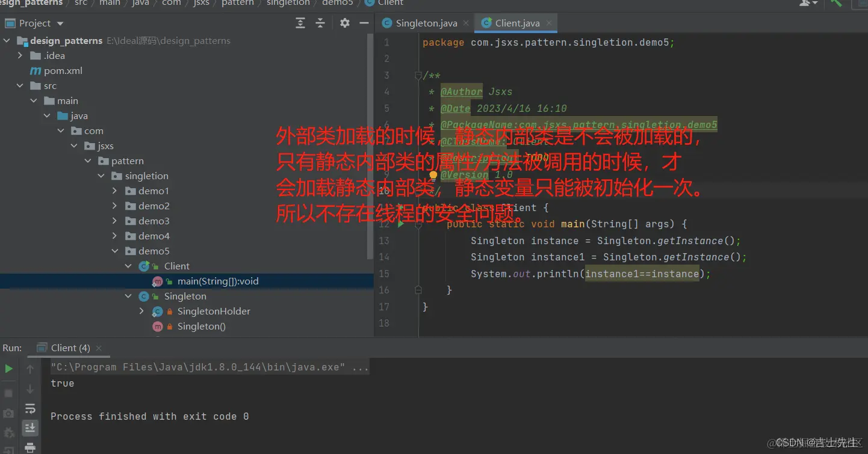868x454 pixels.
Task: Toggle fold marker at main method line 12
Action: [x=418, y=224]
